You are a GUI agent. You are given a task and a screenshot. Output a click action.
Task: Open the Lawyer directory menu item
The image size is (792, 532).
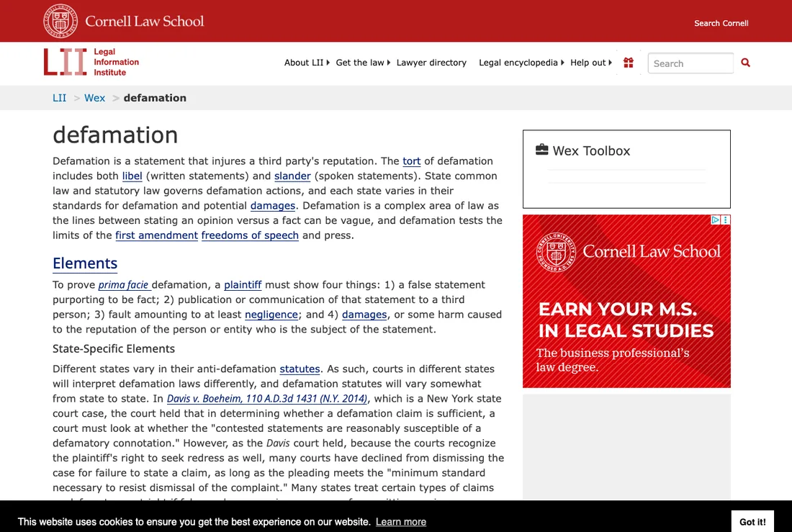coord(431,63)
